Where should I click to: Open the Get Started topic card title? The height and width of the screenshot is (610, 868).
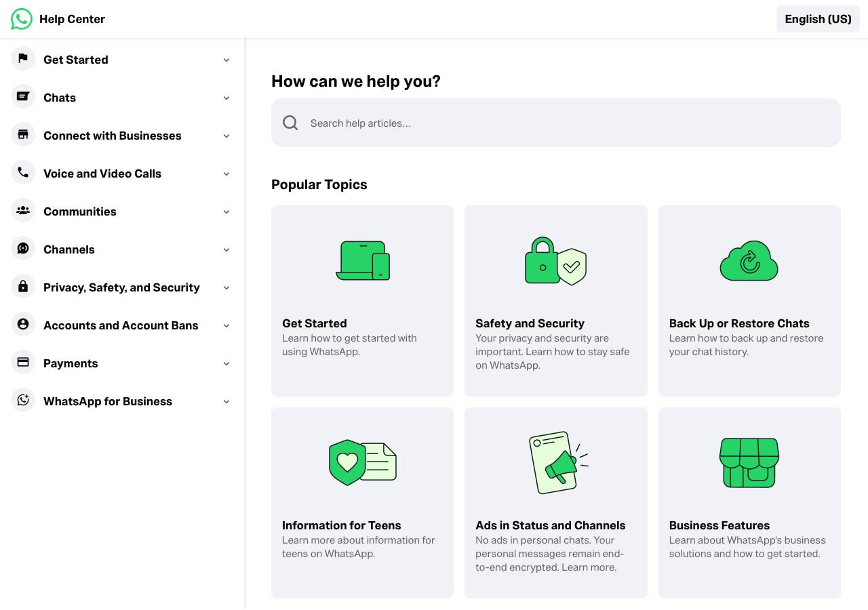click(315, 323)
